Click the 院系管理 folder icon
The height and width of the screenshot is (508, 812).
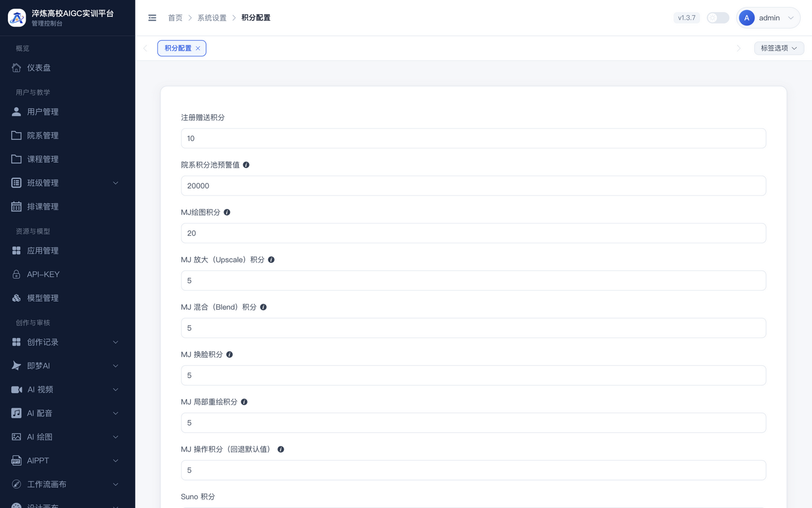tap(16, 135)
